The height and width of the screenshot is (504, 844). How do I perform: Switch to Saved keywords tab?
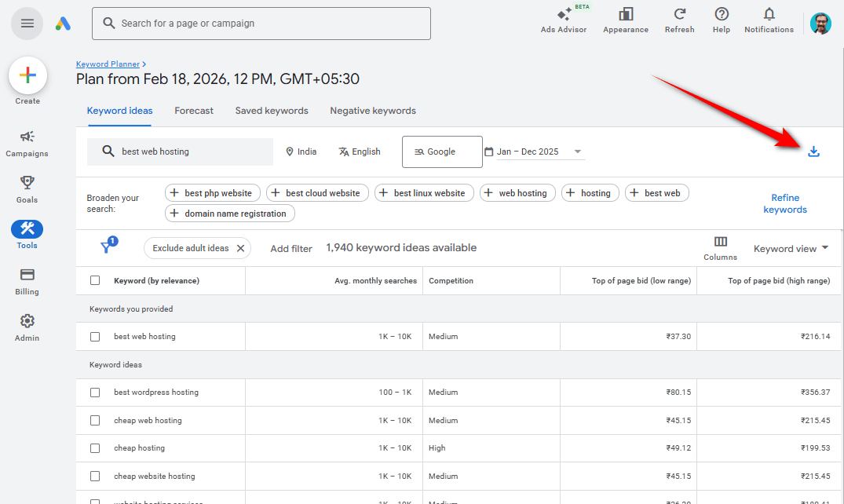pos(272,111)
